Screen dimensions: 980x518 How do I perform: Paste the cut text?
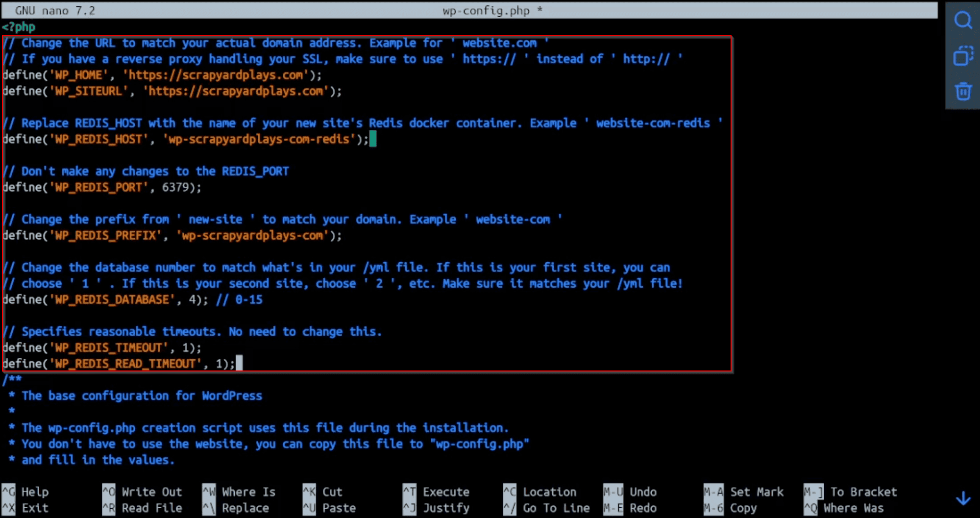tap(338, 508)
